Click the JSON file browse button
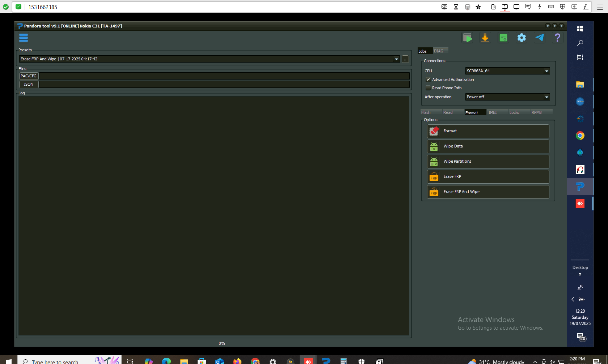Viewport: 608px width, 364px height. coord(29,84)
